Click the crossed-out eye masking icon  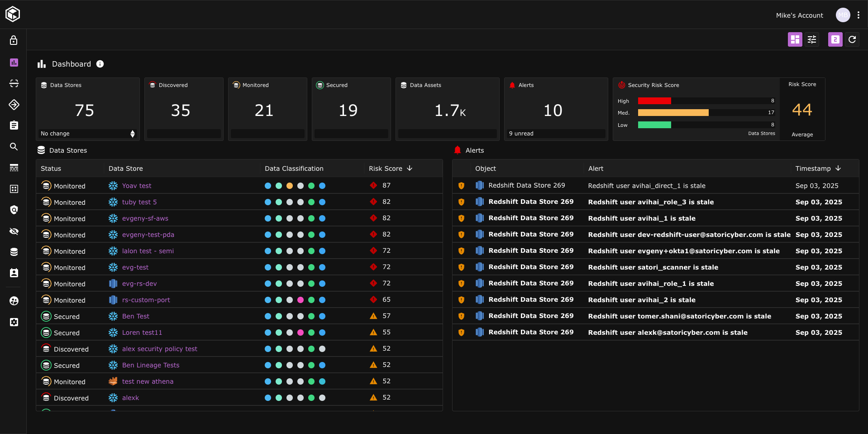pos(14,231)
